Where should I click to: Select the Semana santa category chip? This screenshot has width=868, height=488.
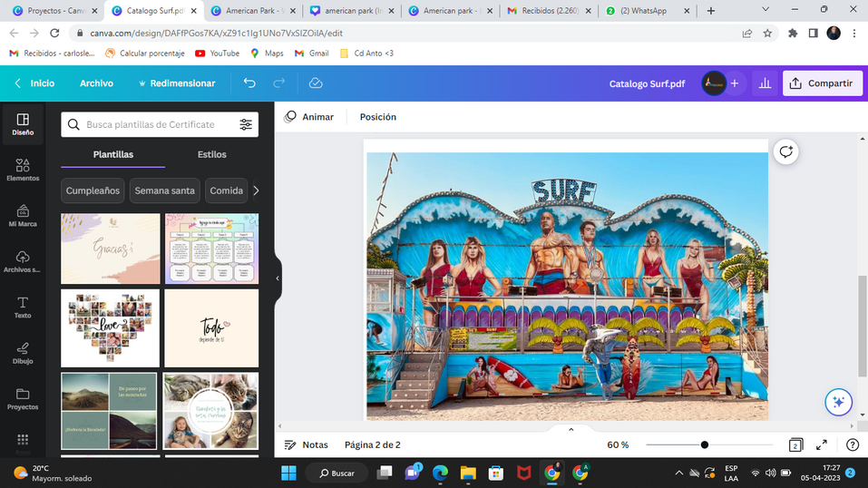[x=164, y=190]
